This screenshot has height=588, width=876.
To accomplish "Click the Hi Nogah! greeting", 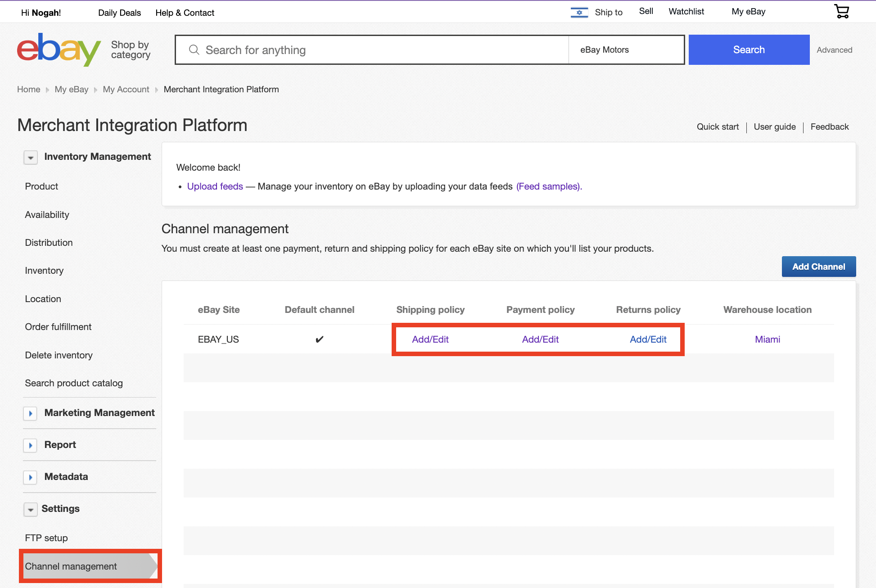I will pyautogui.click(x=41, y=13).
